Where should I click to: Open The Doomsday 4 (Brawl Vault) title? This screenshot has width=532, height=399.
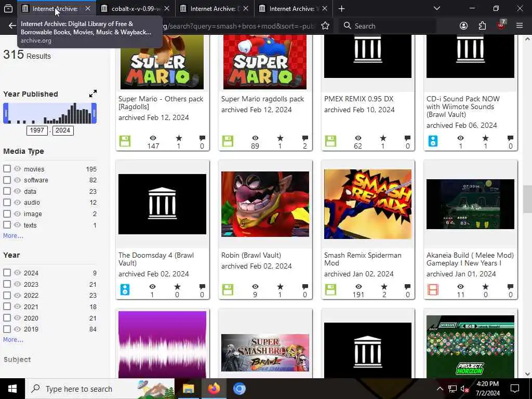(x=156, y=259)
